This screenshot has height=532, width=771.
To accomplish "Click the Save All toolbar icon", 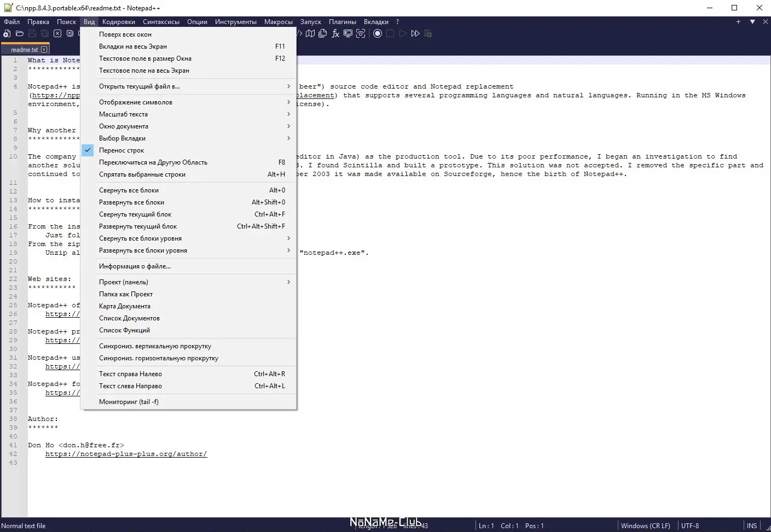I will tap(45, 33).
